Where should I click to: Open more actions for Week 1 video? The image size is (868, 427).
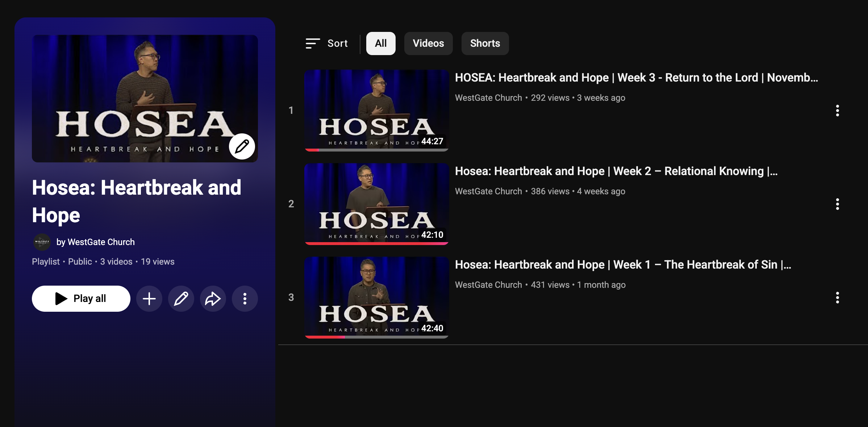pyautogui.click(x=837, y=298)
